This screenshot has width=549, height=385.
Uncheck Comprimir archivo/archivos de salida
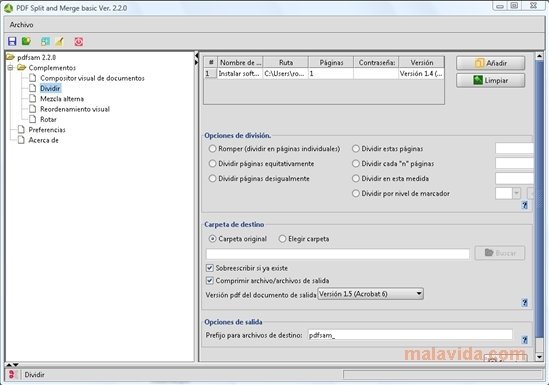(x=209, y=281)
